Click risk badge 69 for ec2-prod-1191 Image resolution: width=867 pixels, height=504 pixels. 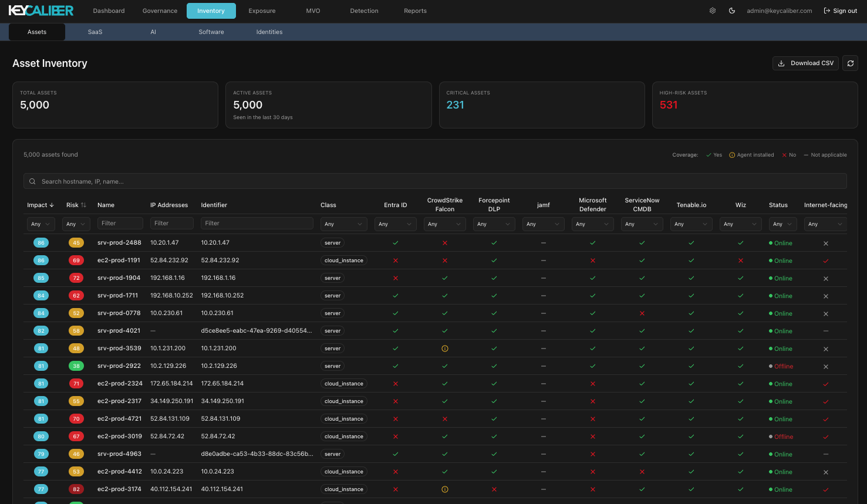tap(76, 261)
